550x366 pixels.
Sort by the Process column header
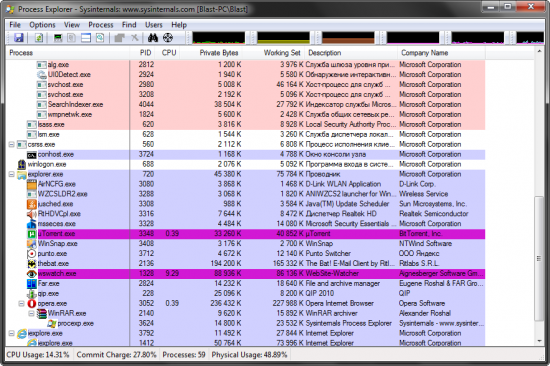[68, 53]
